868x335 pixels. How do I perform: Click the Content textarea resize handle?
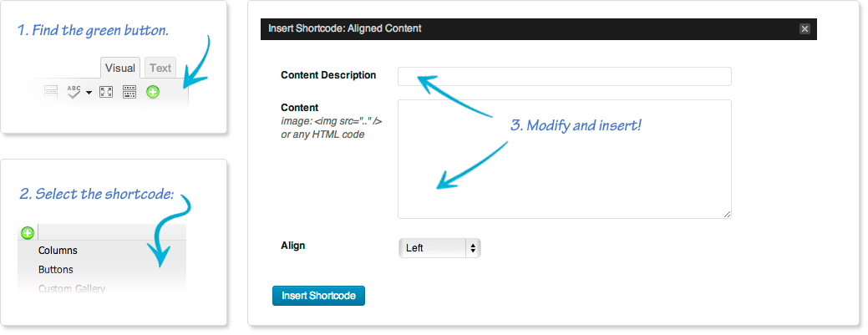tap(727, 215)
